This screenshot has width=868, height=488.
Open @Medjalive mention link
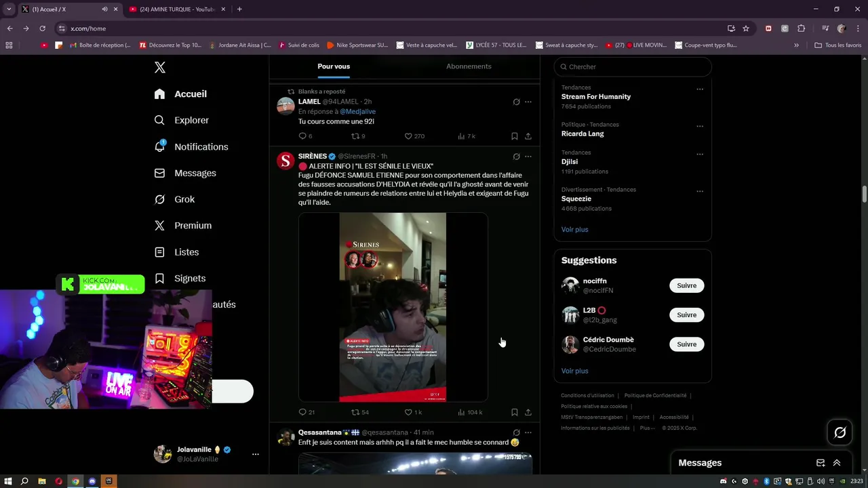pos(357,111)
